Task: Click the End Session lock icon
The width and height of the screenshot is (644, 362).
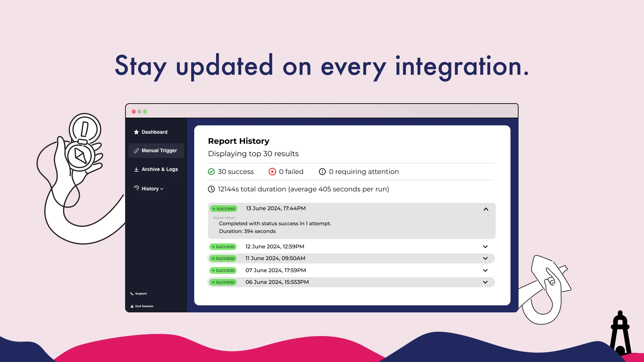Action: (132, 306)
